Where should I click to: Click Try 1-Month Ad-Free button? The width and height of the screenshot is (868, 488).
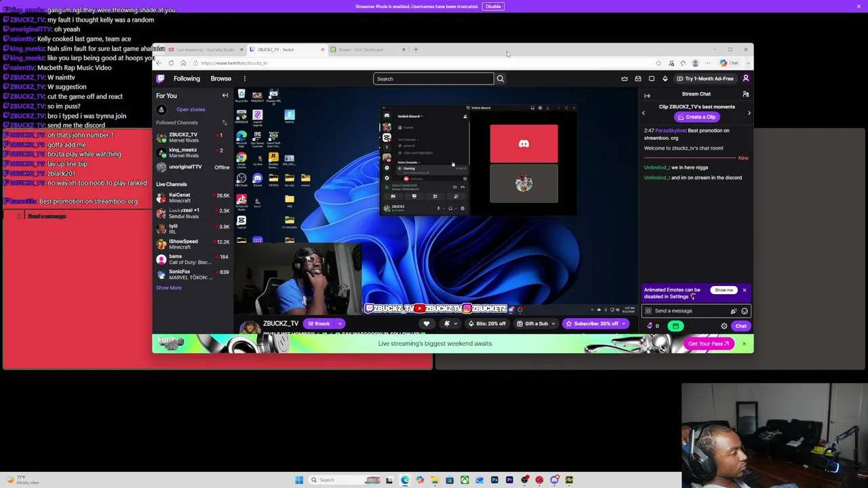(x=705, y=79)
